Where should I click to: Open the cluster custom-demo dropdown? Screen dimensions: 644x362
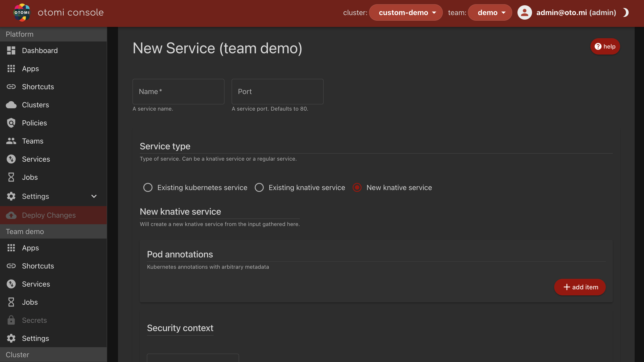coord(406,12)
